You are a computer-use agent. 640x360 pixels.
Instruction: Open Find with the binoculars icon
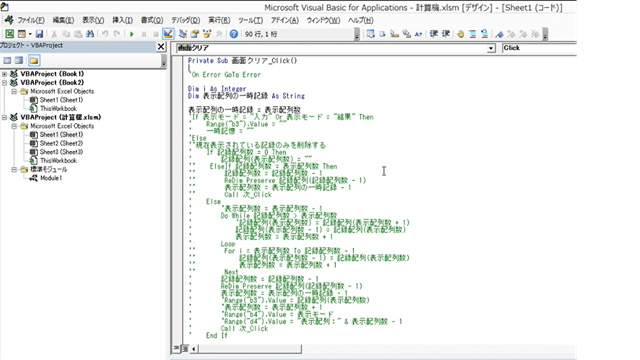pyautogui.click(x=90, y=34)
